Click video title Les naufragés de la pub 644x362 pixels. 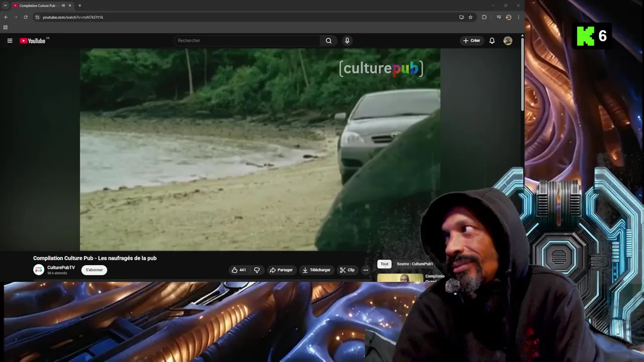[95, 258]
